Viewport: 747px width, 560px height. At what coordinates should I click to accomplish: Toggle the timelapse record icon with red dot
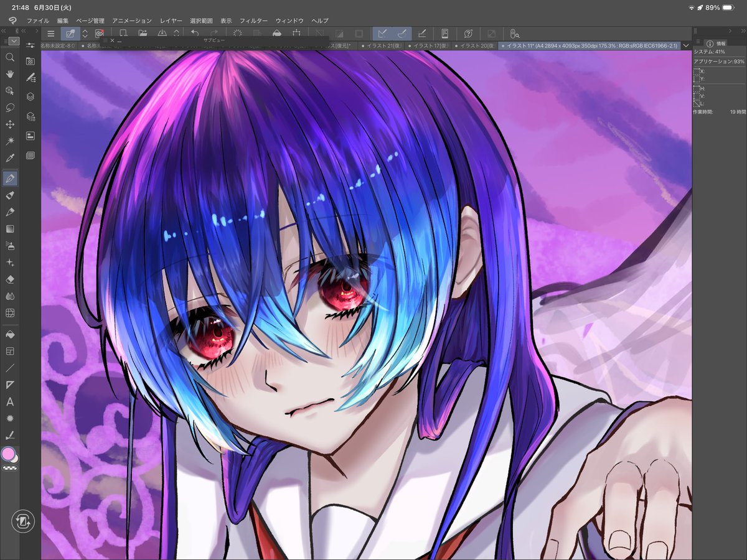pyautogui.click(x=100, y=34)
